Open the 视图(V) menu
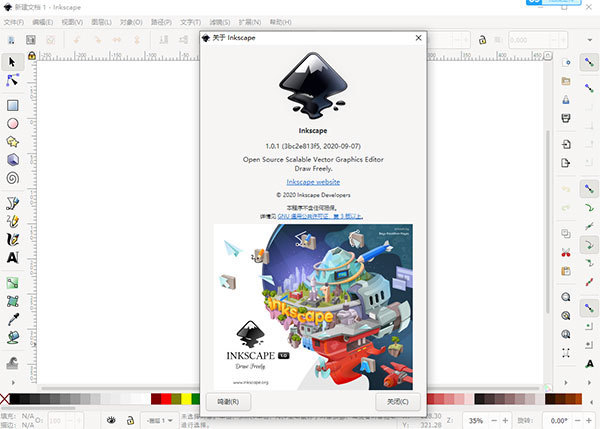The width and height of the screenshot is (600, 429). pyautogui.click(x=72, y=22)
